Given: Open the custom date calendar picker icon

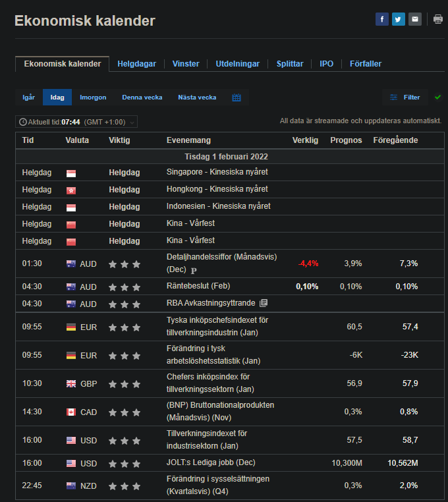Looking at the screenshot, I should pyautogui.click(x=237, y=98).
